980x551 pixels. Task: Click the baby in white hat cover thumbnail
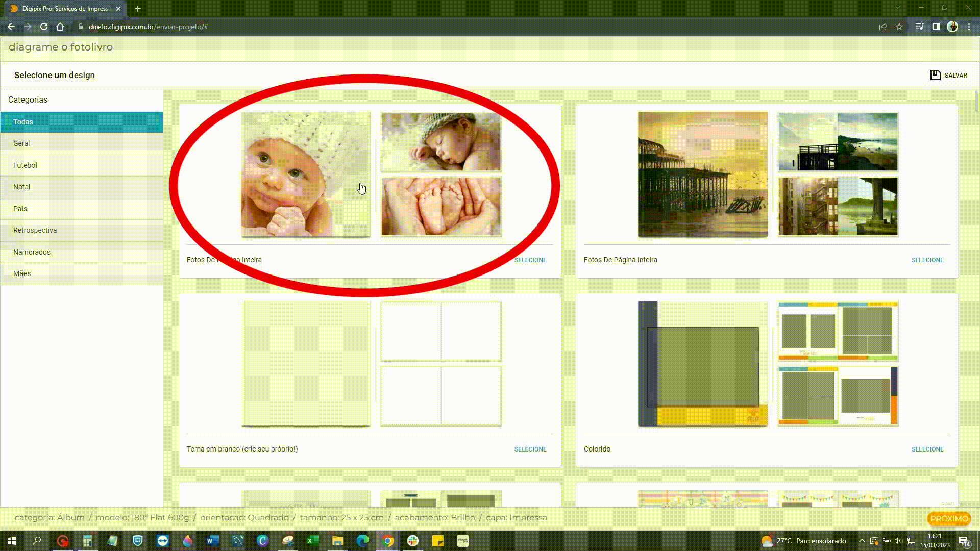point(306,174)
